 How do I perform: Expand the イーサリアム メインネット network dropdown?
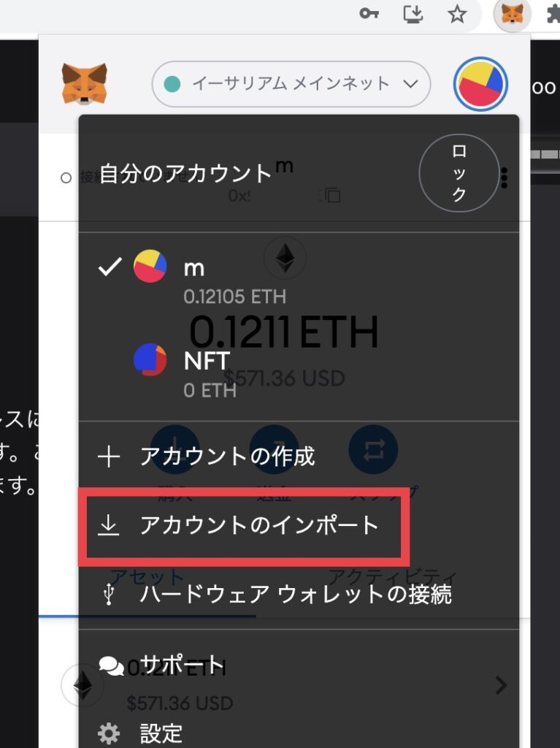291,84
